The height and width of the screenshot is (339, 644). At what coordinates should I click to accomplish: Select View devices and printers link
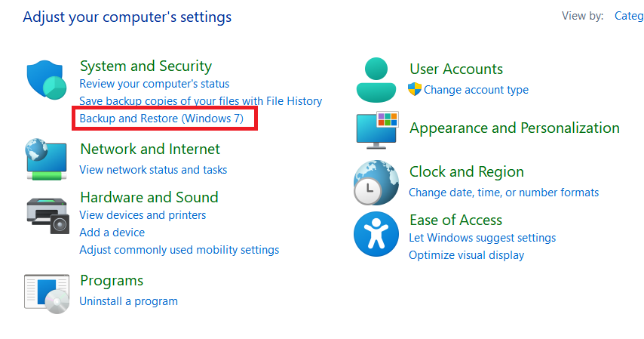pos(143,215)
